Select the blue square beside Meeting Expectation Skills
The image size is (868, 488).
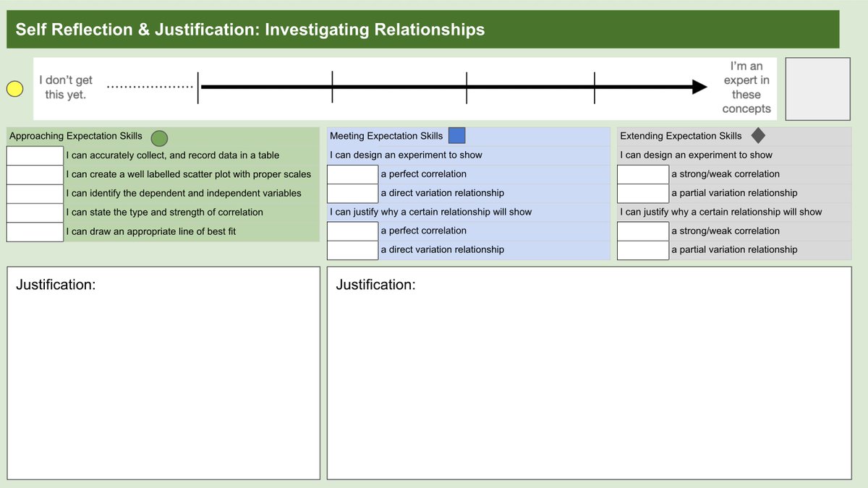[456, 134]
